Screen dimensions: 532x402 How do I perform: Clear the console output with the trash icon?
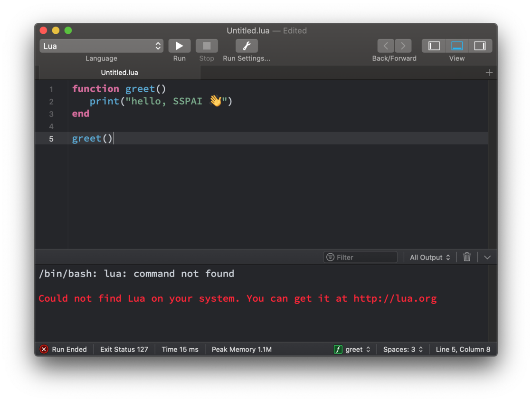coord(466,257)
